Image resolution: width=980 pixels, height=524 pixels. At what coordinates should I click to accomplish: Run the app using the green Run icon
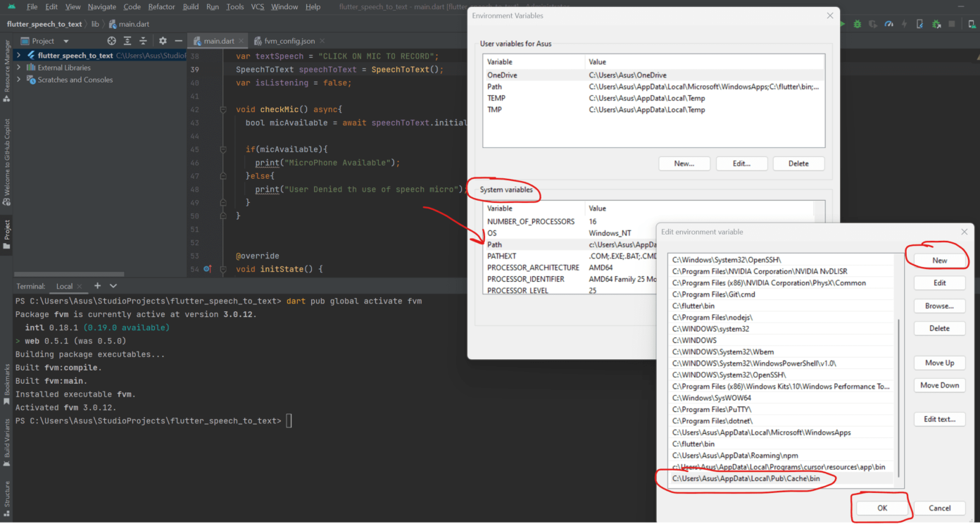[x=842, y=23]
